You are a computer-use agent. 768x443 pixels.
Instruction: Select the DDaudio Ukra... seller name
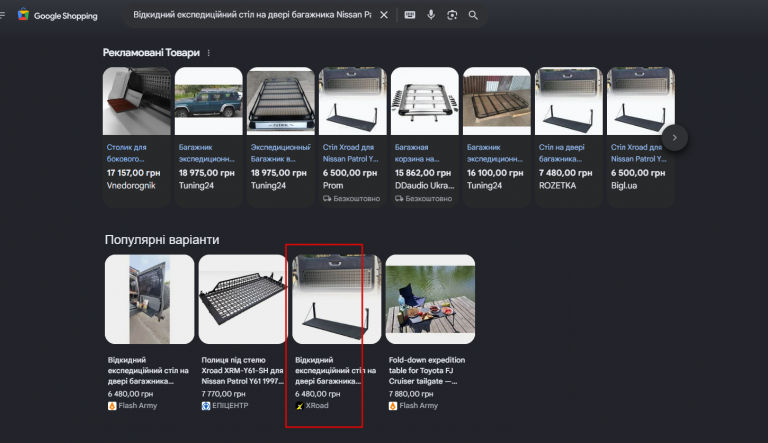(425, 186)
